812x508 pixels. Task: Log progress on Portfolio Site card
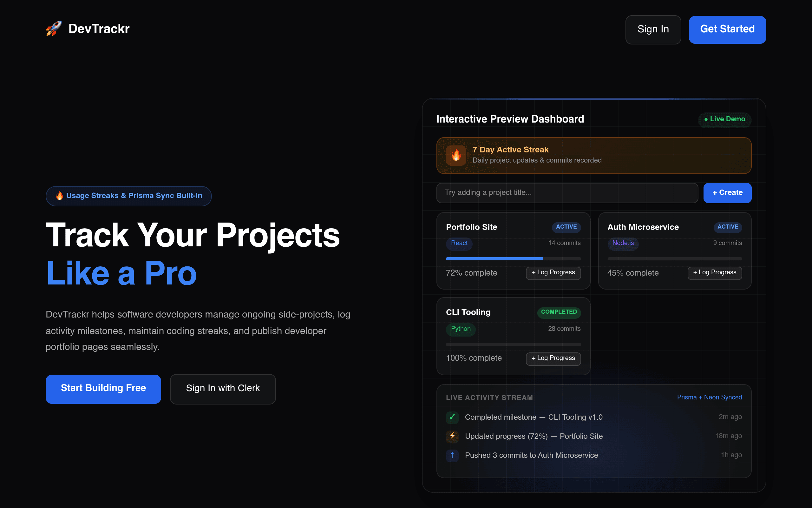point(553,272)
